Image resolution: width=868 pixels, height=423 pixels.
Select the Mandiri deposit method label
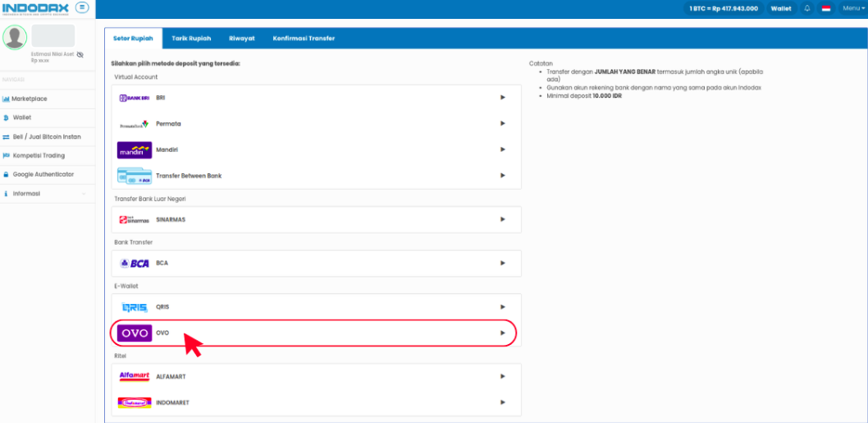167,149
